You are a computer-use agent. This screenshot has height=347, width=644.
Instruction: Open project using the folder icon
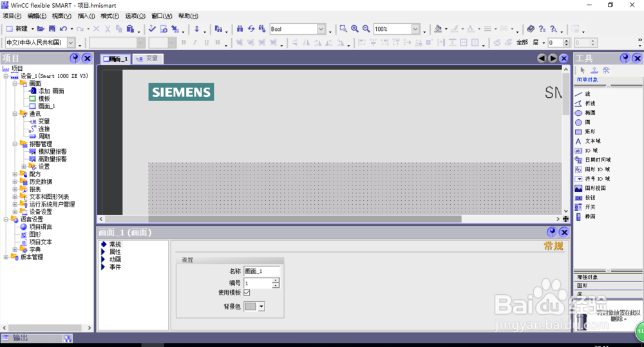click(x=41, y=29)
